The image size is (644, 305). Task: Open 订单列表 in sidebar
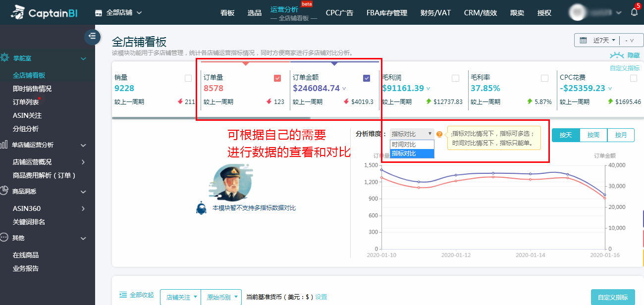(26, 102)
